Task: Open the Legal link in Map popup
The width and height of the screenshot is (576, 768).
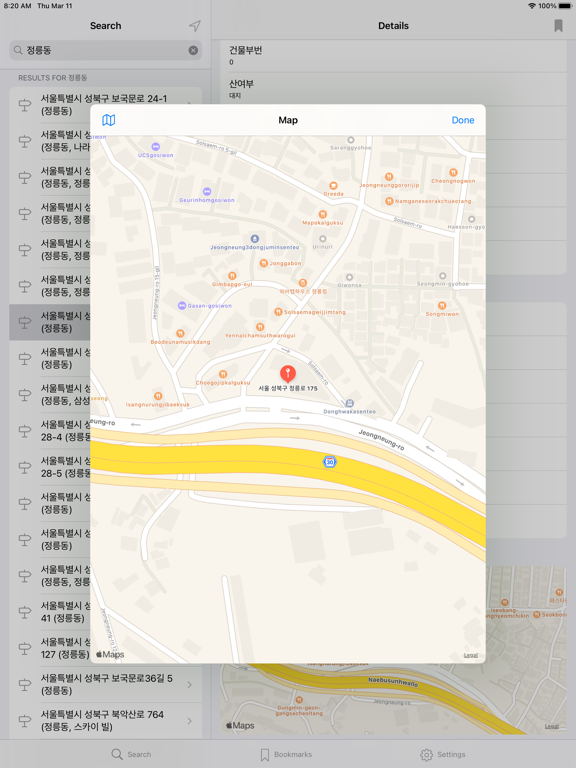Action: 471,655
